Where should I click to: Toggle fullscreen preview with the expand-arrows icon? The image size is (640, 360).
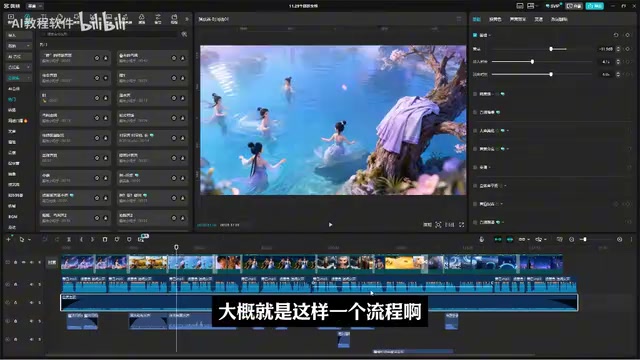pos(462,224)
